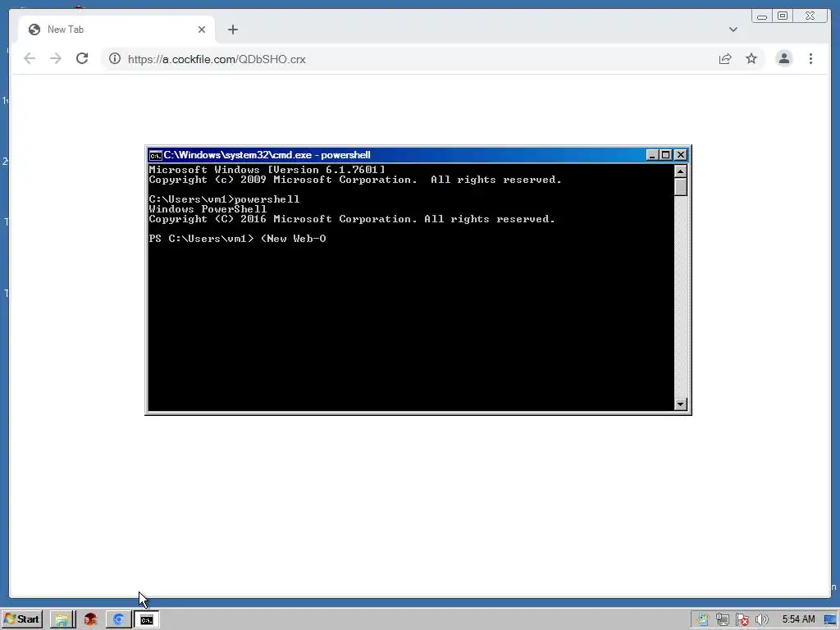Close the cmd.exe powershell window
This screenshot has width=840, height=630.
680,155
